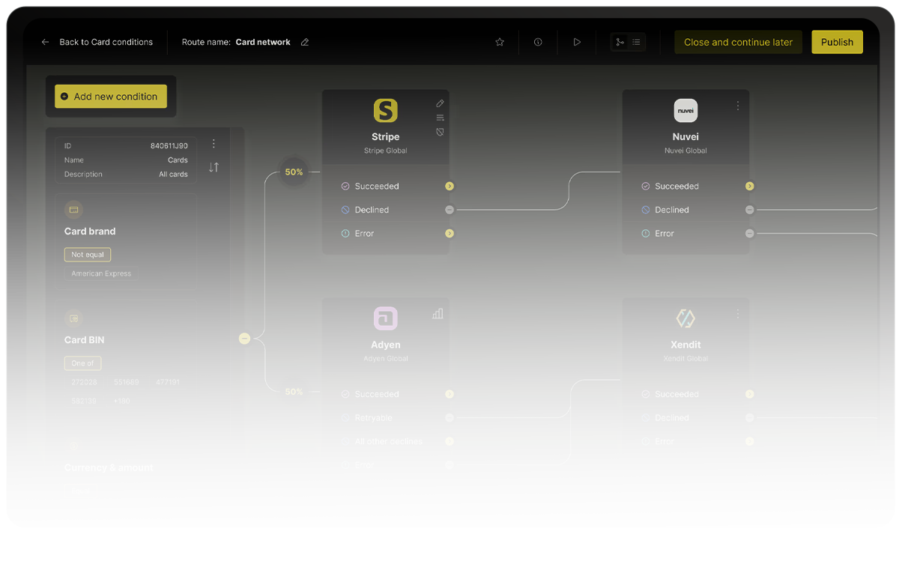Click Stripe Declined status icon
The image size is (902, 588).
coord(345,210)
